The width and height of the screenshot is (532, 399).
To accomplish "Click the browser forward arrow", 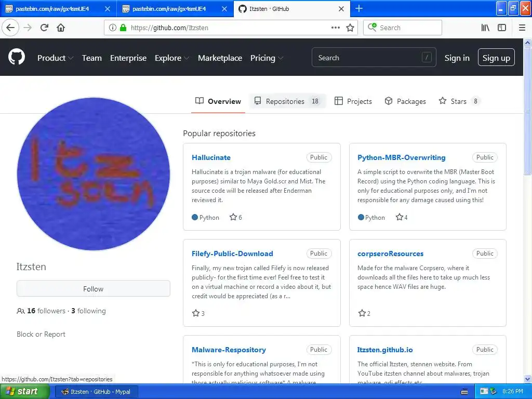I will 28,28.
